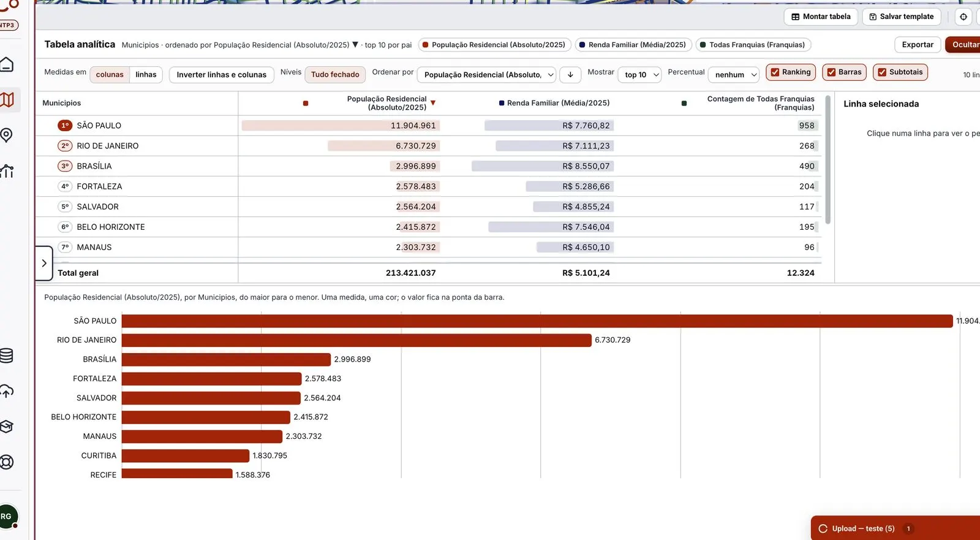Open the database stack sidebar icon
The image size is (980, 540).
(6, 356)
